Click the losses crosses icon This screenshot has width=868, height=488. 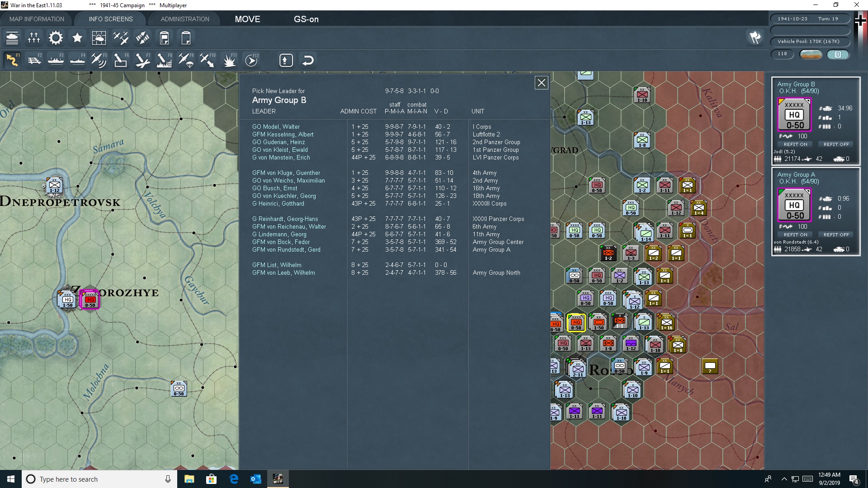(x=34, y=38)
